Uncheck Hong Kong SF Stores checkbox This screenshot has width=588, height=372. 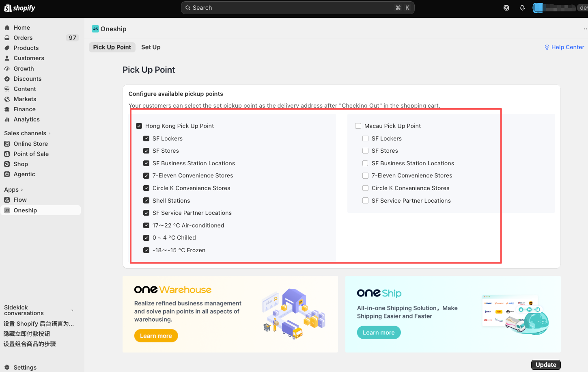click(146, 151)
